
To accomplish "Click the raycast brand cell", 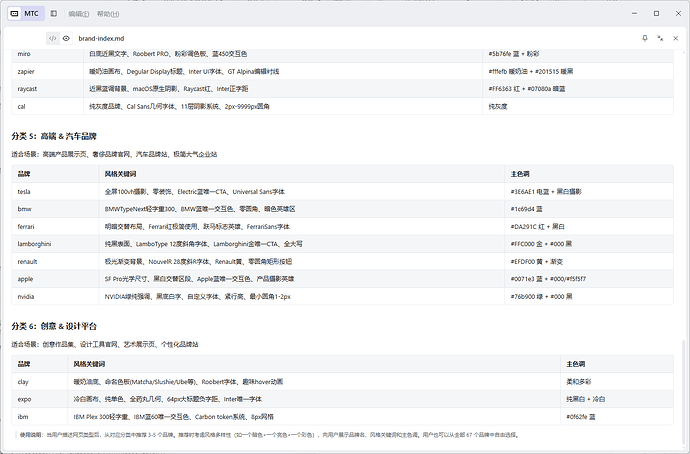I will (x=48, y=89).
